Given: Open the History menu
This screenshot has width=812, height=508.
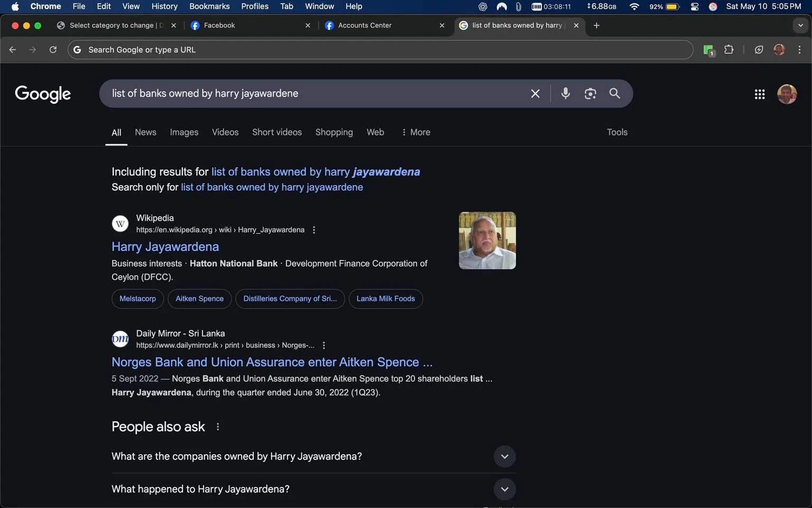Looking at the screenshot, I should click(x=164, y=6).
